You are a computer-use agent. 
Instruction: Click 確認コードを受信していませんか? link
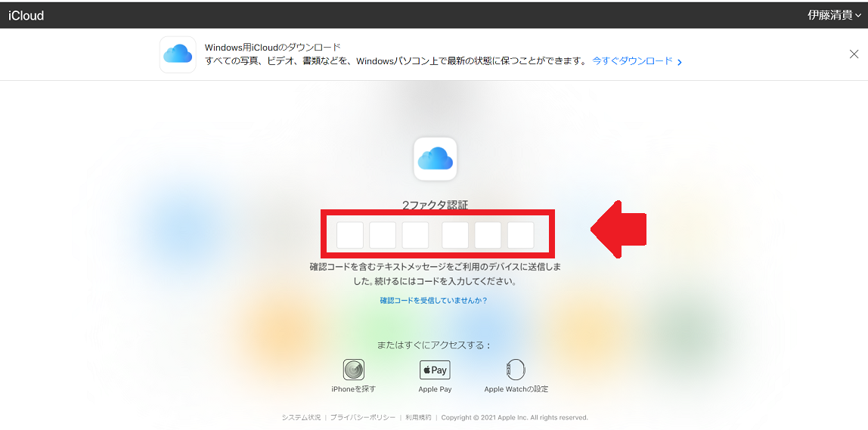point(433,301)
